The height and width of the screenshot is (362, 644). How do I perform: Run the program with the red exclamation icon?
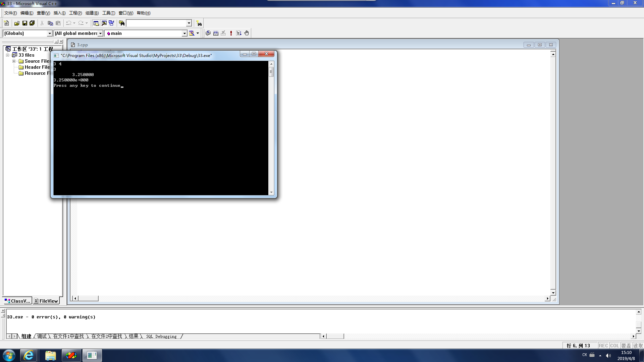click(x=231, y=33)
